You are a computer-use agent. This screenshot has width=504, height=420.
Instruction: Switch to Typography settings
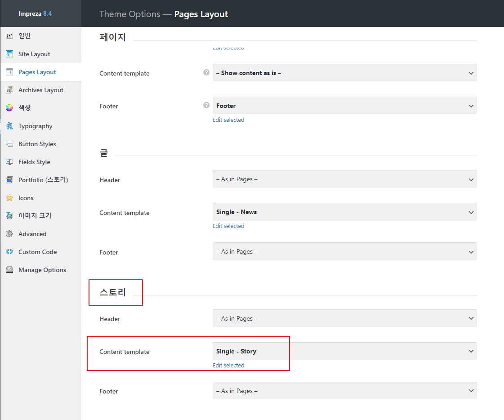(41, 126)
